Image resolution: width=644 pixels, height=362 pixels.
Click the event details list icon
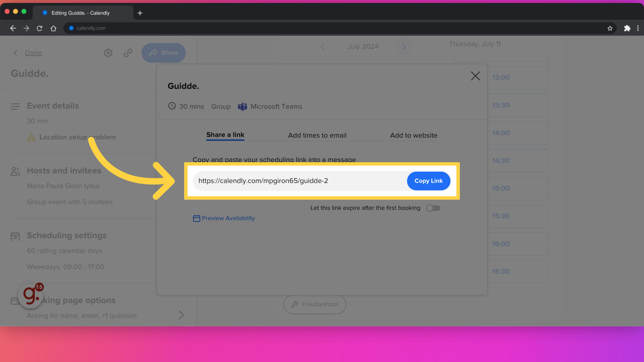(15, 106)
